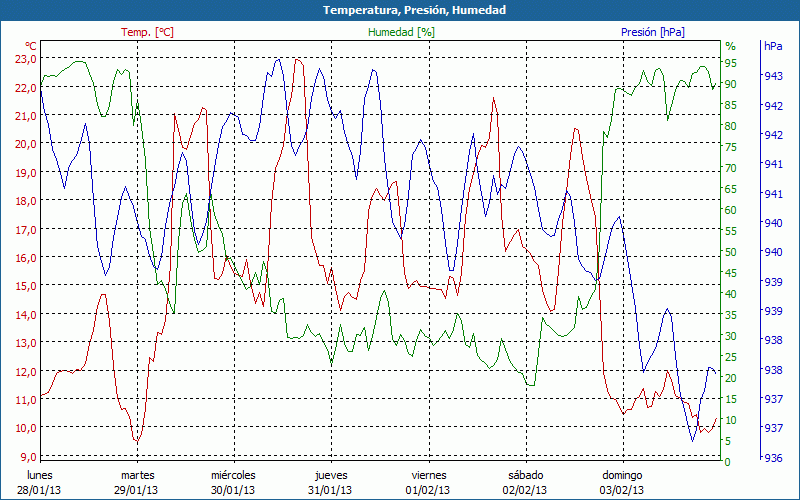Viewport: 800px width, 500px height.
Task: Select the blue Presión [hPa] legend label
Action: 652,32
